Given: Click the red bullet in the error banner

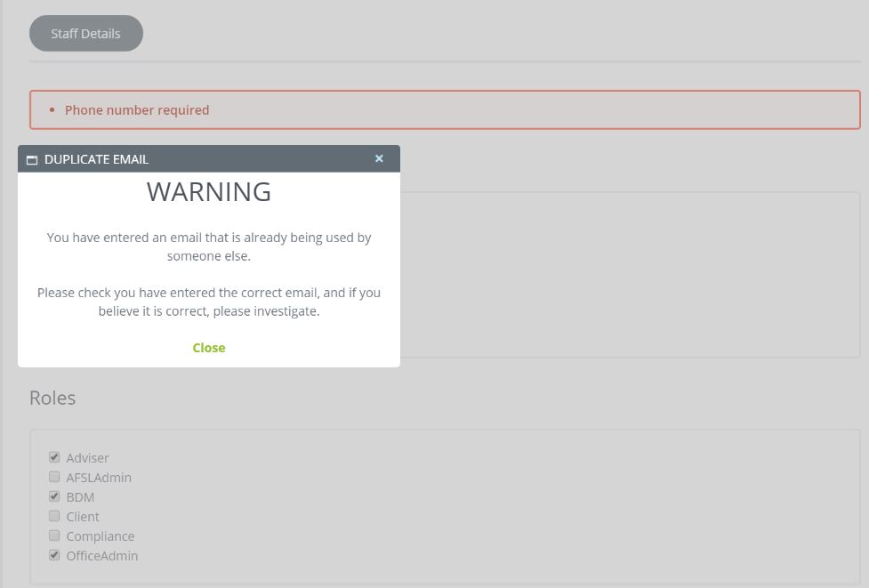Looking at the screenshot, I should 52,110.
